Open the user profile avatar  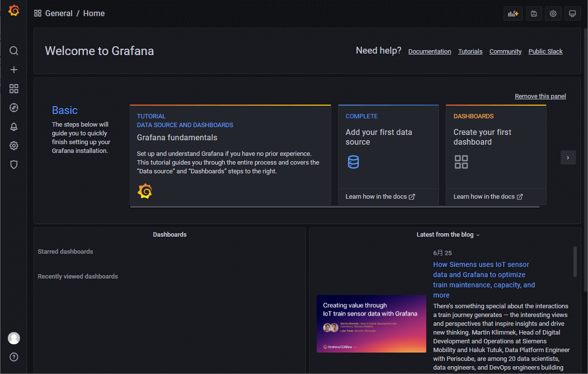pos(14,338)
